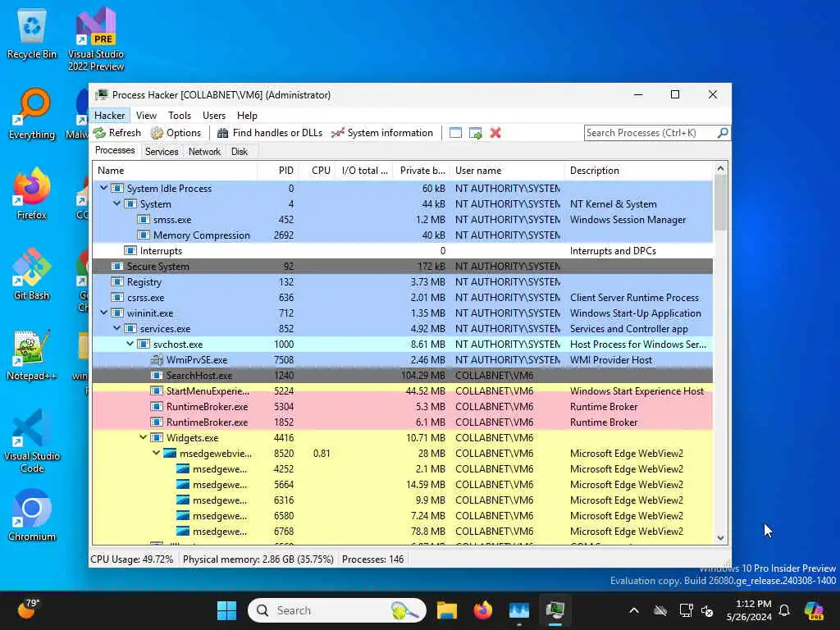Open Find handles or DLLs
This screenshot has width=840, height=630.
270,133
